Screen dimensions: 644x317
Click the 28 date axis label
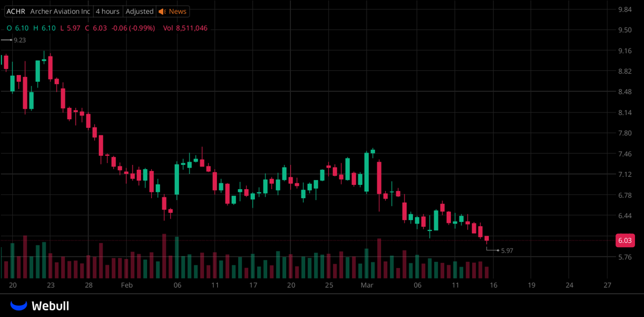pyautogui.click(x=89, y=285)
